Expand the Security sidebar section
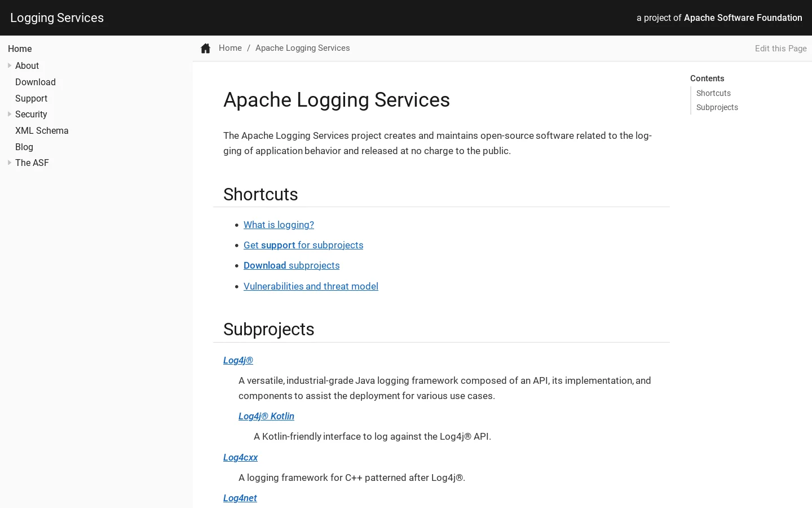 [x=10, y=114]
